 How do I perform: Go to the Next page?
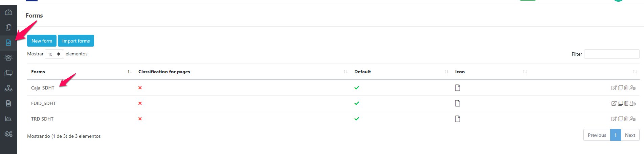coord(630,135)
